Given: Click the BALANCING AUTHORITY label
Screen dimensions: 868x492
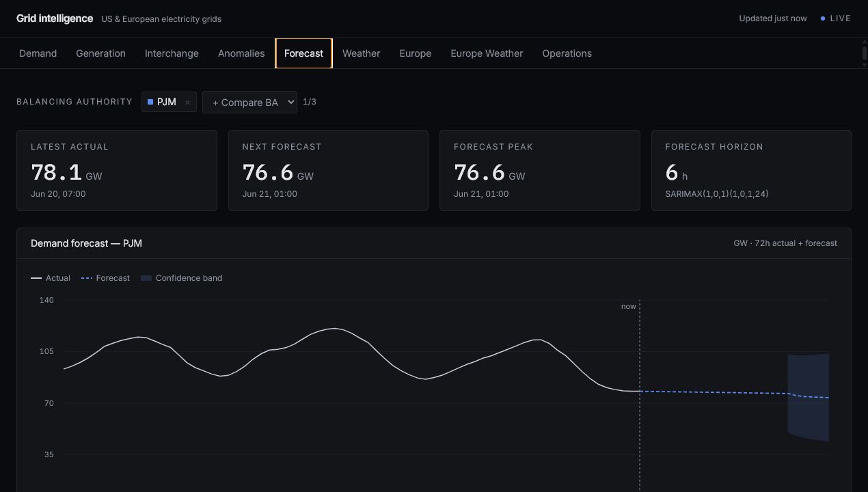Looking at the screenshot, I should [x=74, y=102].
